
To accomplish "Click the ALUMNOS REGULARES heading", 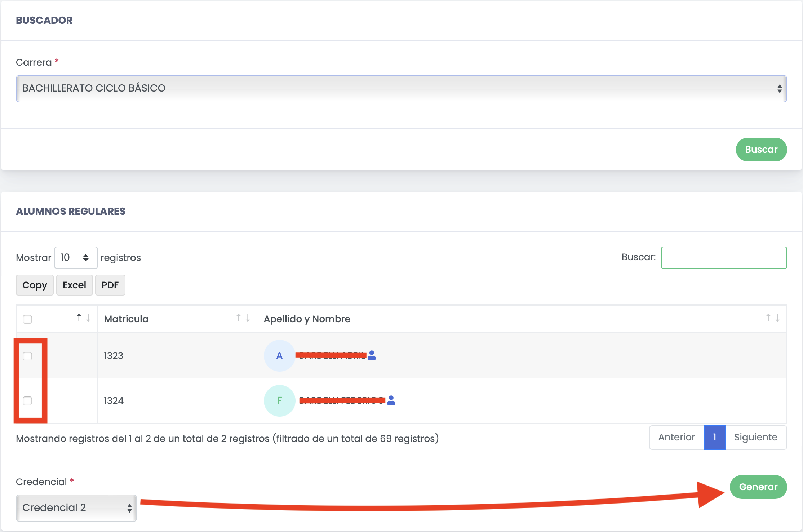I will pos(71,211).
